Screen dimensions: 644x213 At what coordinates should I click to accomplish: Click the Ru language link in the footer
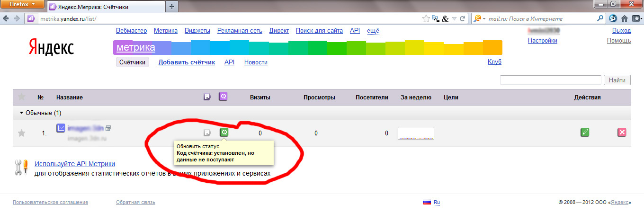(x=437, y=203)
